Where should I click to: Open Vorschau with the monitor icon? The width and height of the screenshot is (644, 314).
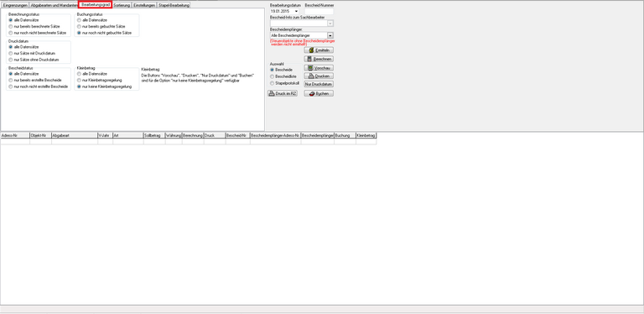319,68
